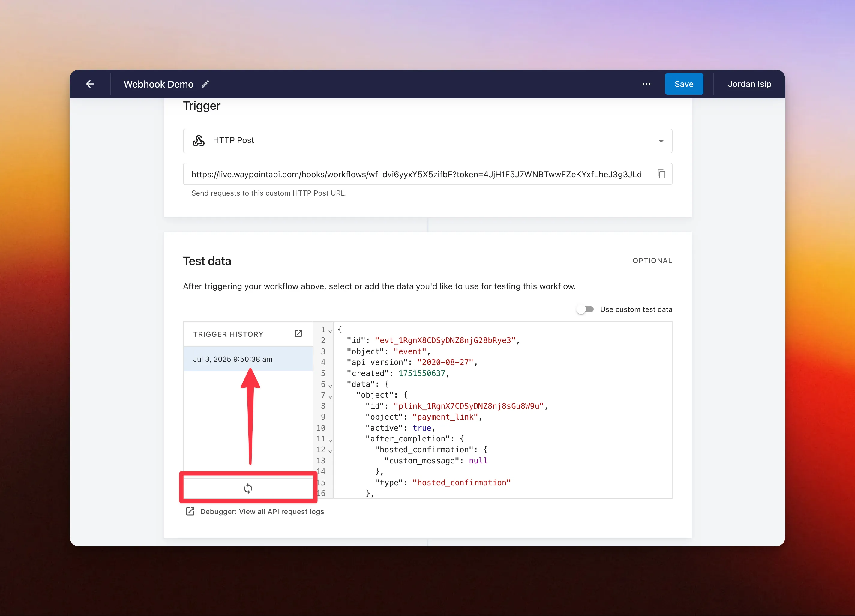
Task: Collapse the data object fold on line 6
Action: click(331, 385)
